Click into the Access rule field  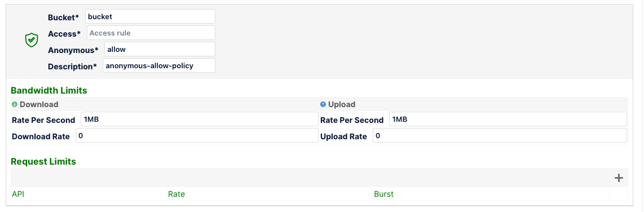[151, 33]
